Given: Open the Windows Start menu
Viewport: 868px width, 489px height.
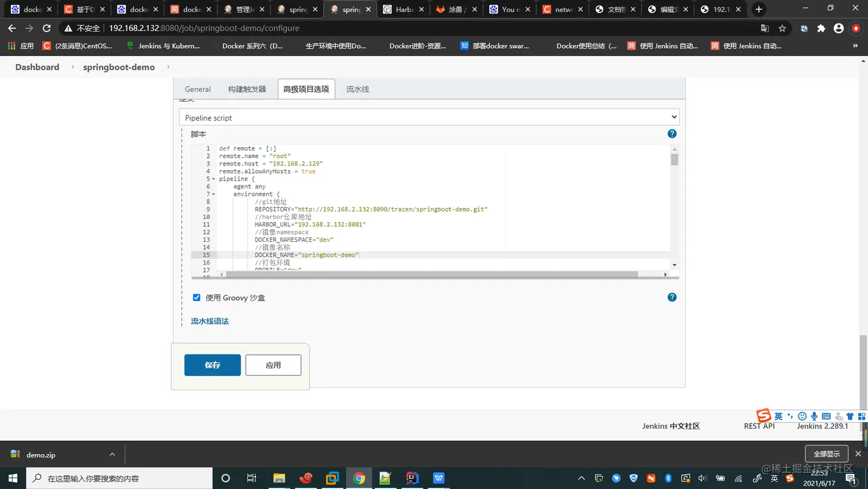Looking at the screenshot, I should [x=13, y=478].
